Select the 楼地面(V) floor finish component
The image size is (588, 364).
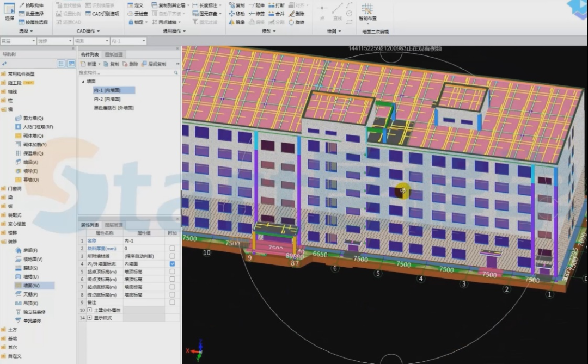28,259
